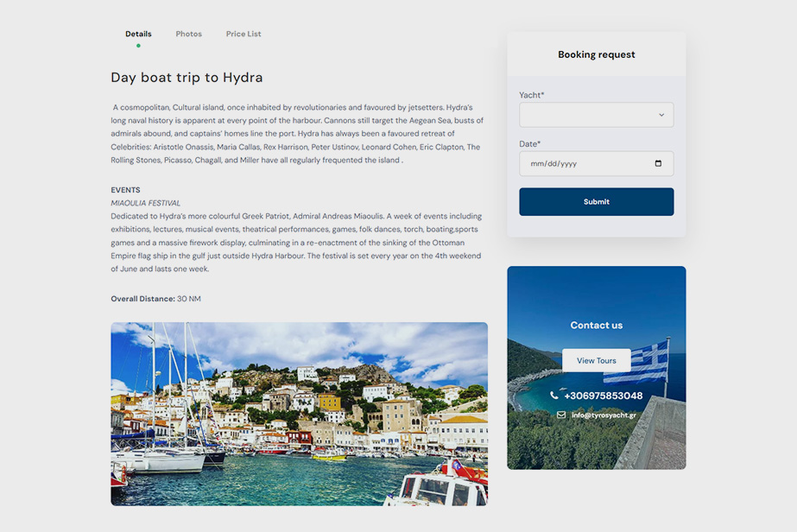Open the Photos tab
Viewport: 797px width, 532px height.
point(188,34)
